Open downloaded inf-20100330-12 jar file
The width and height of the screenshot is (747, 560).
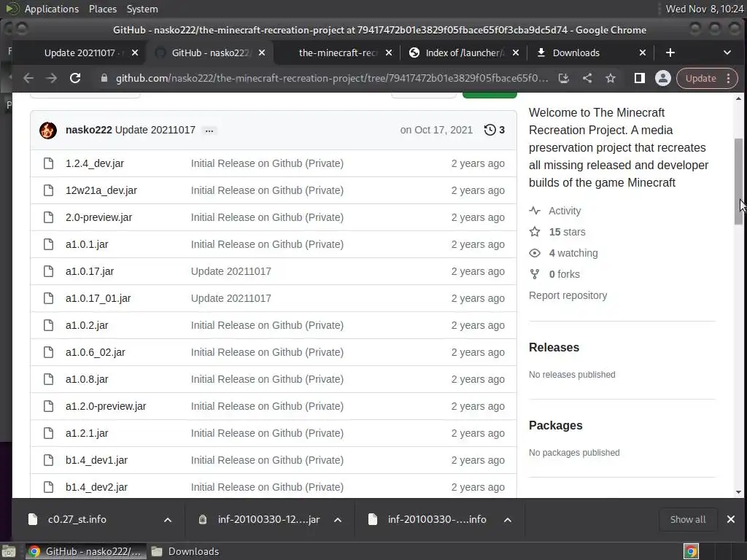268,519
